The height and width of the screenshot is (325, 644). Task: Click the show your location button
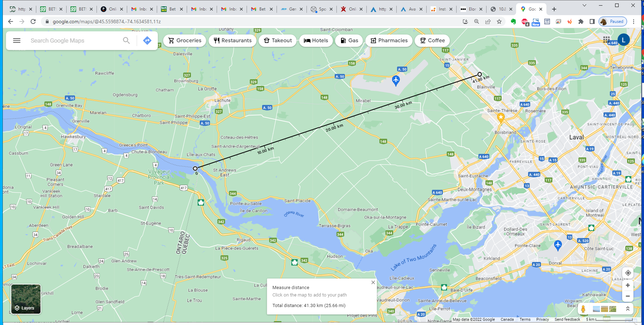pos(628,273)
